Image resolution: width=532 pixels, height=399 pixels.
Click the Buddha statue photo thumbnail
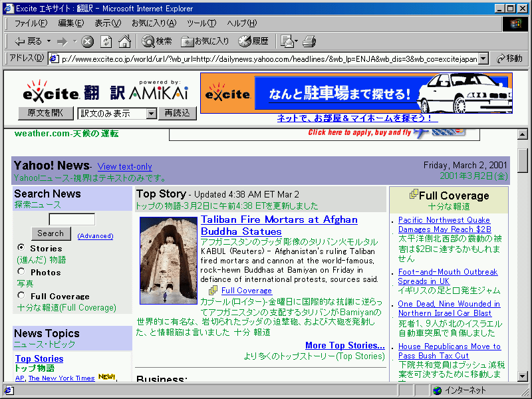click(168, 261)
